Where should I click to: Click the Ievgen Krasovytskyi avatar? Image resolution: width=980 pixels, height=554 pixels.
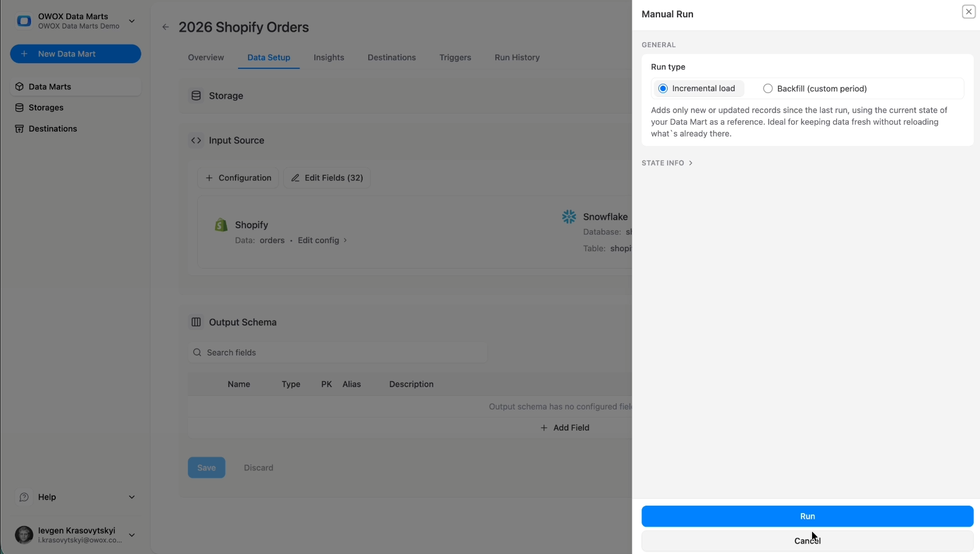24,535
